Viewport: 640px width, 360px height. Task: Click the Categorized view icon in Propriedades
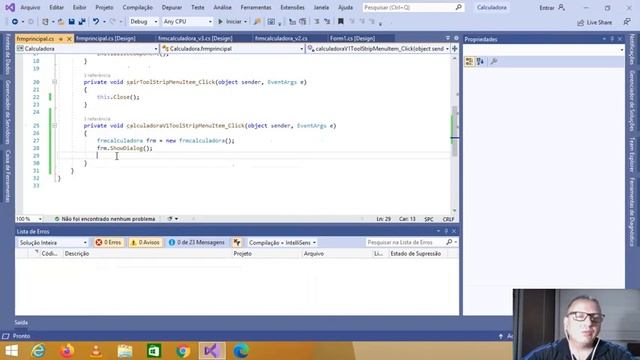[x=469, y=61]
